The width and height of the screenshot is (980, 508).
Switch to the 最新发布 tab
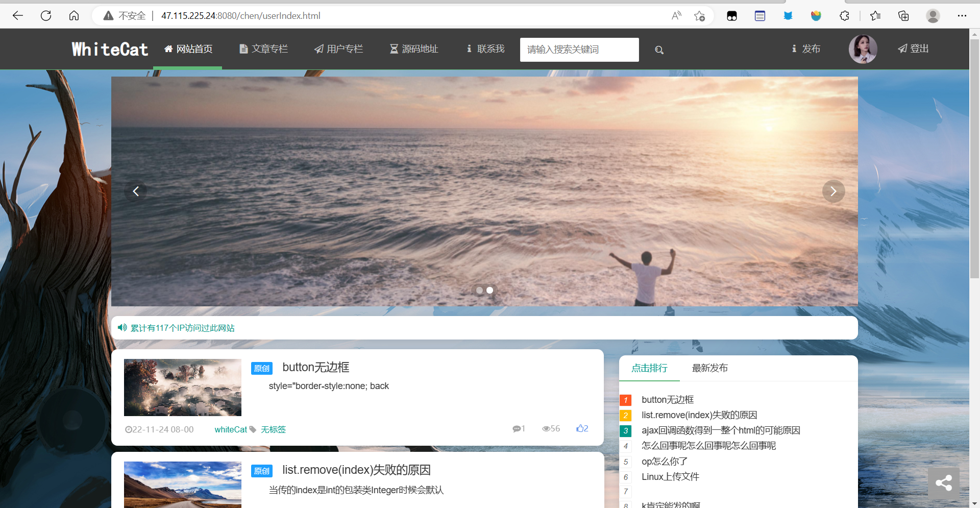pyautogui.click(x=710, y=368)
